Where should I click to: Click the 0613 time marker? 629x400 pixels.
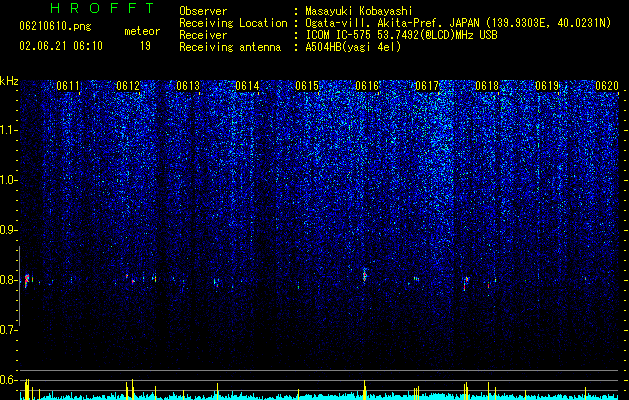[188, 86]
